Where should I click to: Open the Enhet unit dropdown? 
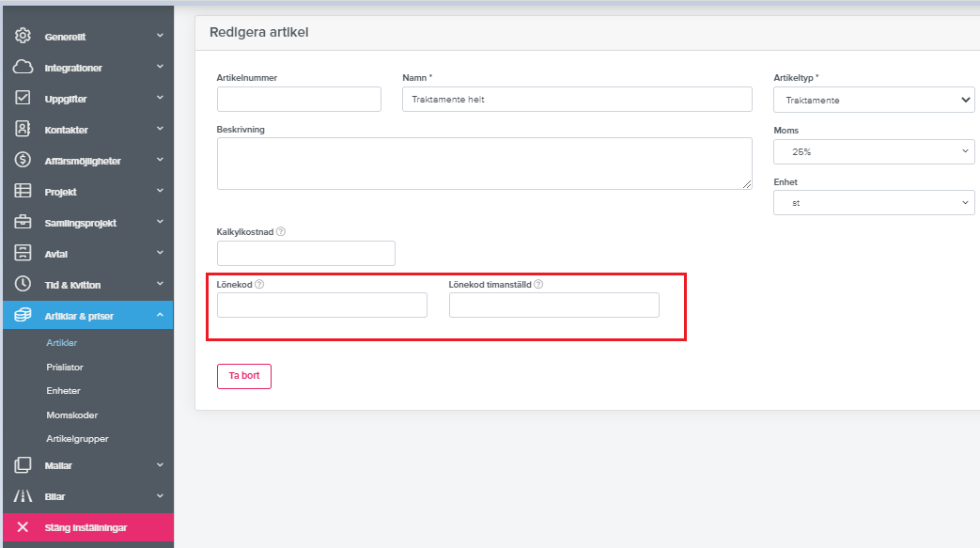(x=873, y=203)
